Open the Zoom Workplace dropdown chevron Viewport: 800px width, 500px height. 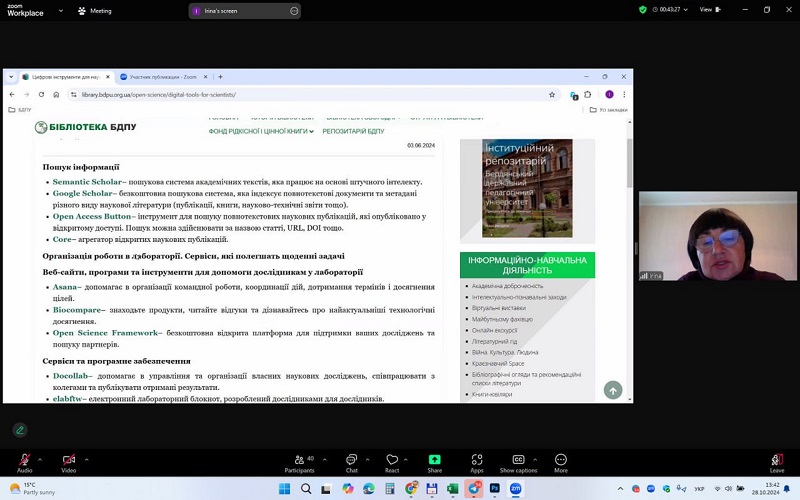[61, 10]
